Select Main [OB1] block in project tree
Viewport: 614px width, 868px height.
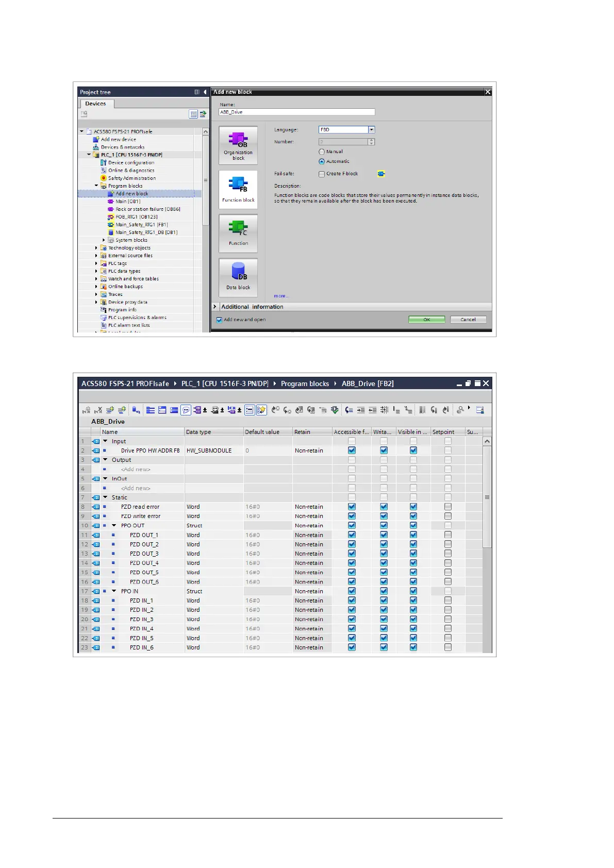point(128,202)
